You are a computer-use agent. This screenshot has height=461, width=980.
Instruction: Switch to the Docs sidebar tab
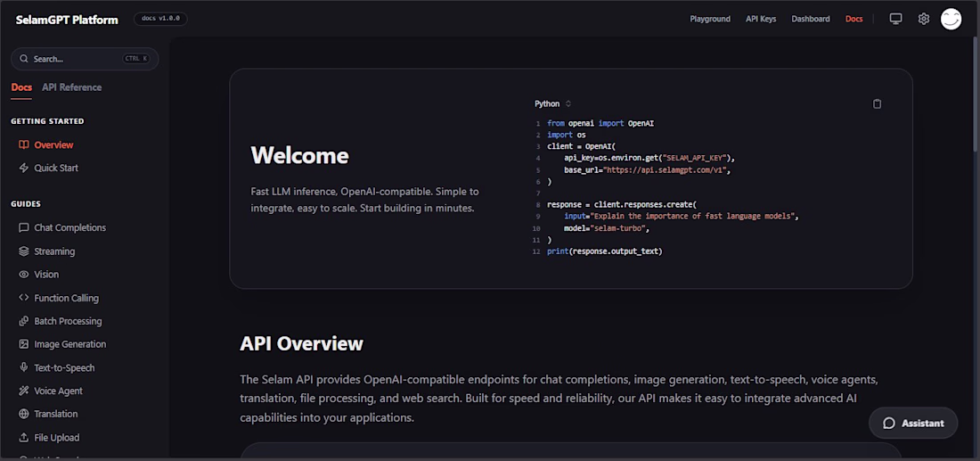(x=21, y=87)
